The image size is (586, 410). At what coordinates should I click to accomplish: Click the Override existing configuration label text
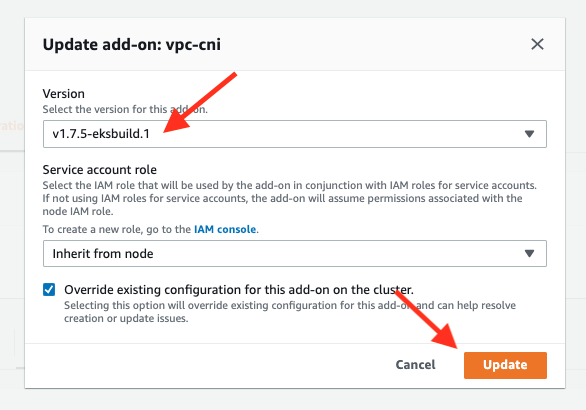[239, 290]
